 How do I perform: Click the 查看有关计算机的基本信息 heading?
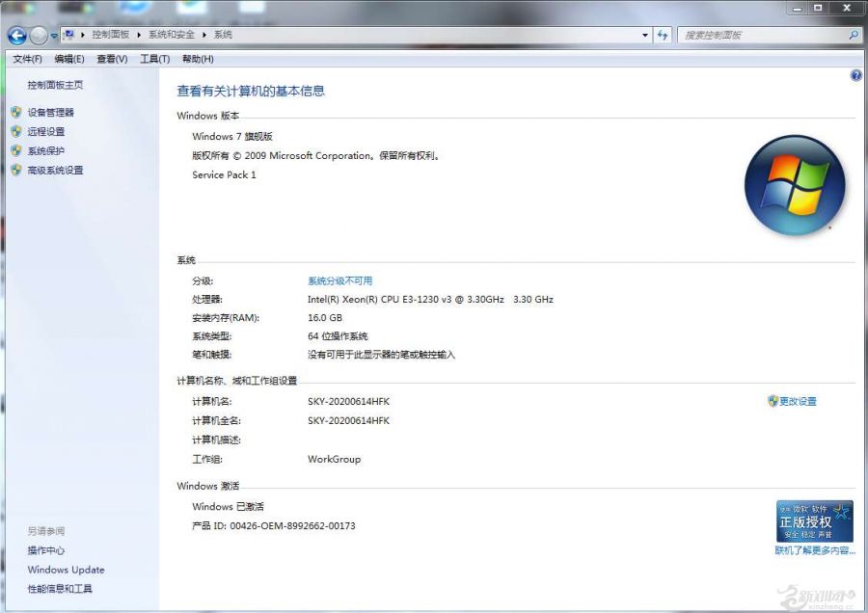251,92
